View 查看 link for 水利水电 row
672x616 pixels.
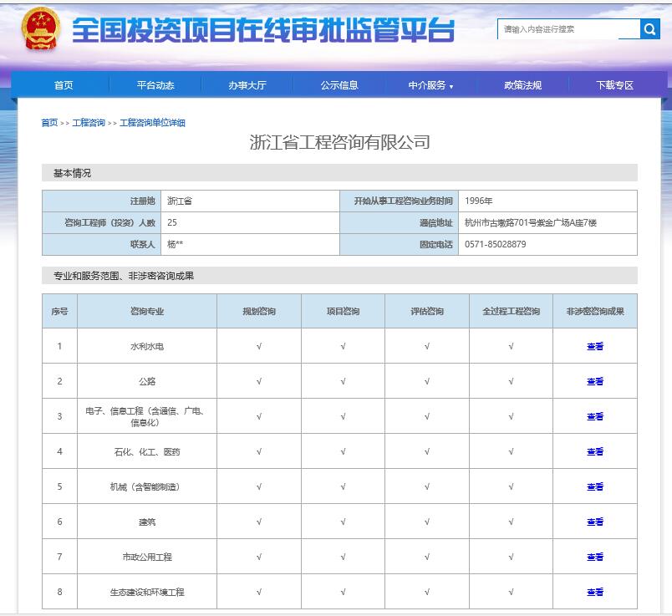pyautogui.click(x=595, y=347)
